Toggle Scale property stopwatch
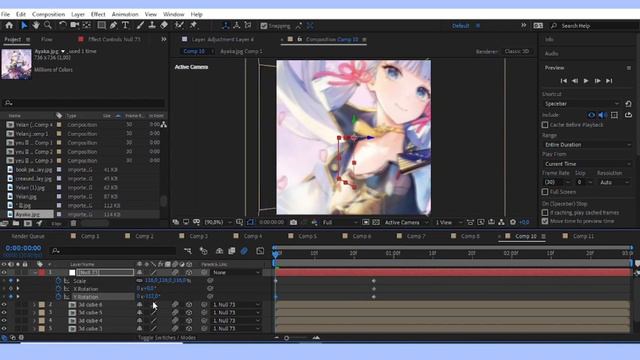This screenshot has height=360, width=640. click(58, 281)
